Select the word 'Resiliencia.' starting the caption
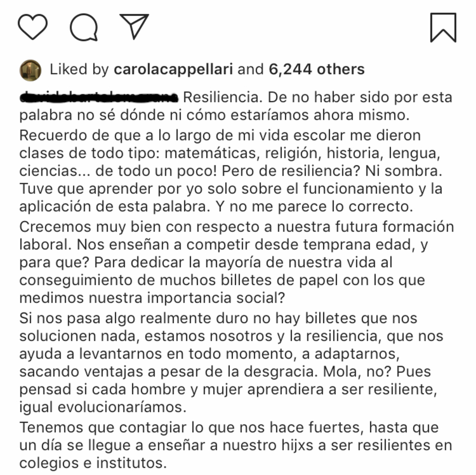Viewport: 476px width, 475px height. coord(223,97)
